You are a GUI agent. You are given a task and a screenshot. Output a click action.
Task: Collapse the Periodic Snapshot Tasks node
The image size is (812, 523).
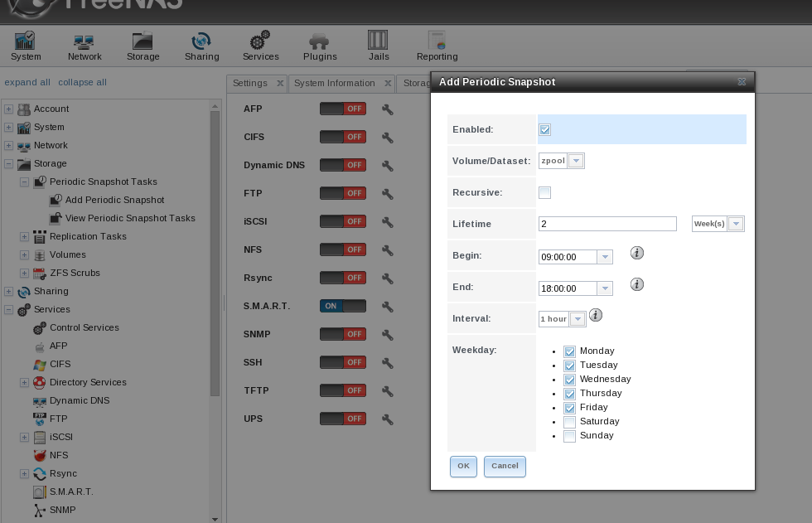[x=24, y=182]
